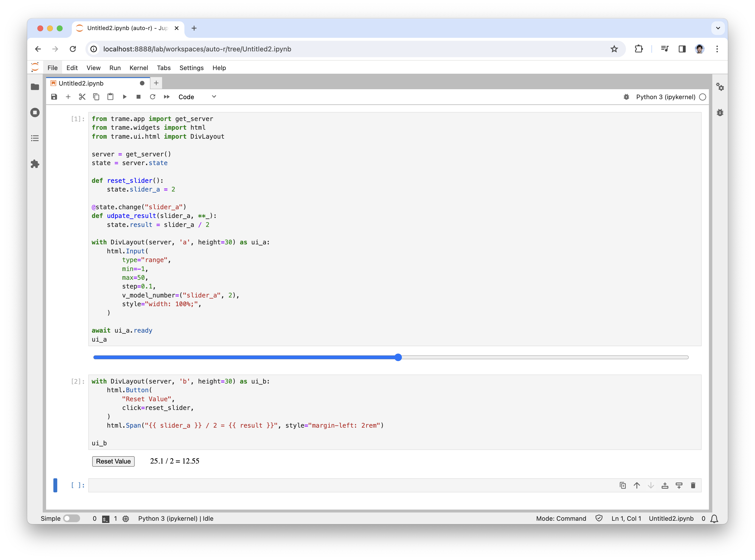Bookmark this page star icon

point(614,49)
